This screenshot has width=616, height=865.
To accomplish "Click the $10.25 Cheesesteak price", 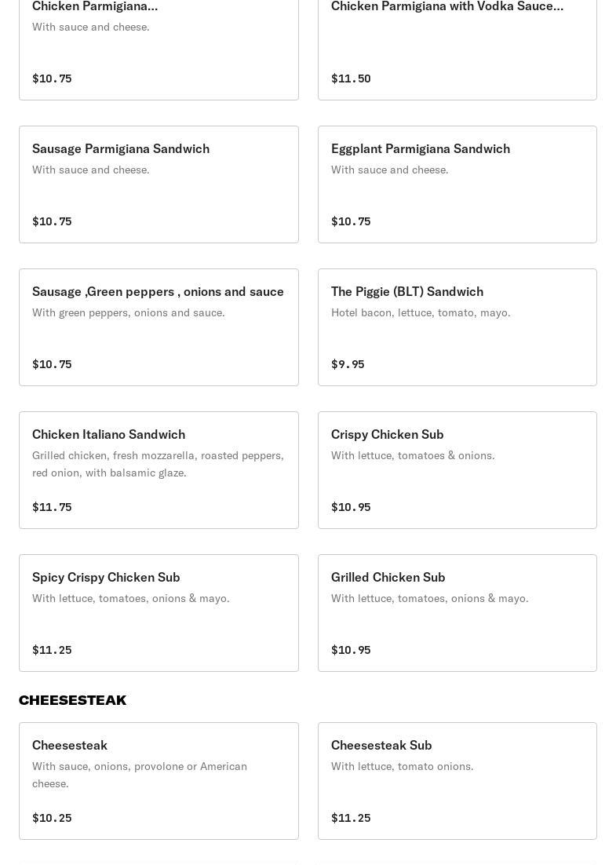I will point(52,818).
